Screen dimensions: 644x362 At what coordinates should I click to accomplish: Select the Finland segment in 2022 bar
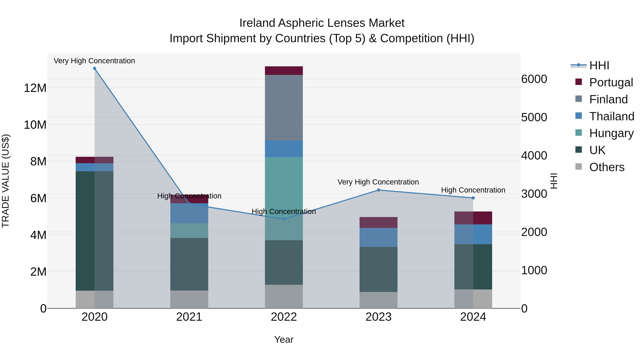(x=284, y=108)
